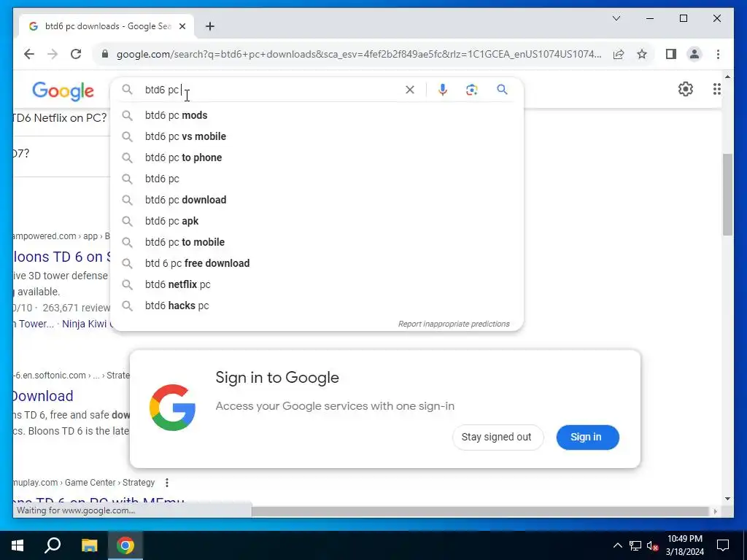Show hidden system tray icons
This screenshot has width=747, height=560.
[617, 545]
